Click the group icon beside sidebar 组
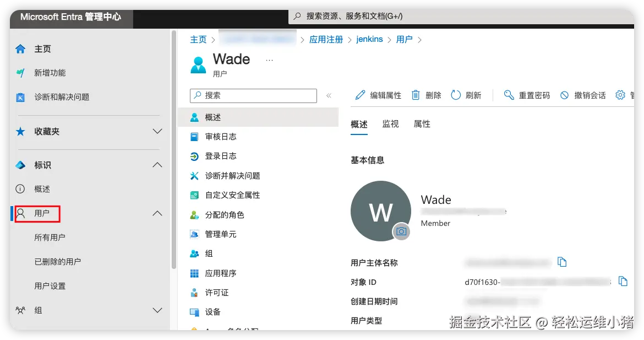Screen dimensions: 644x340 [20, 310]
